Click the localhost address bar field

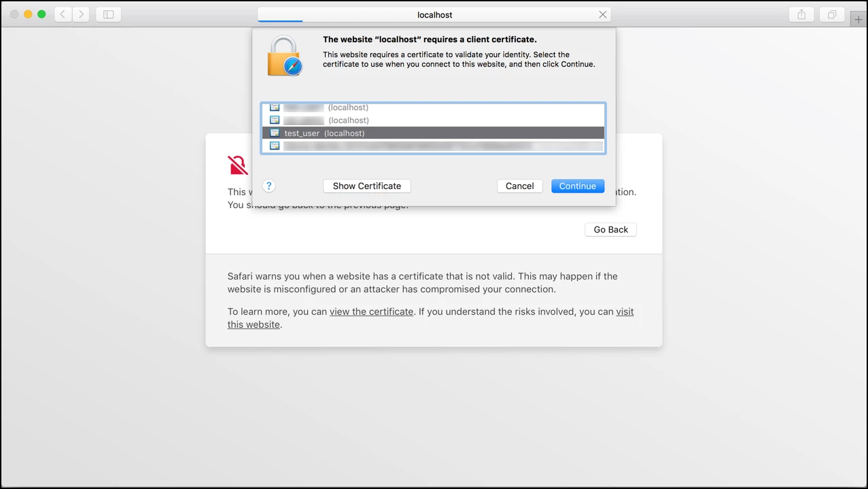[x=434, y=14]
